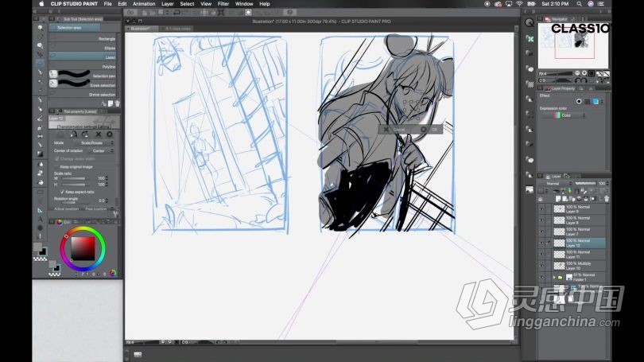
Task: Hide Layer 11 with its eye icon
Action: 541,255
